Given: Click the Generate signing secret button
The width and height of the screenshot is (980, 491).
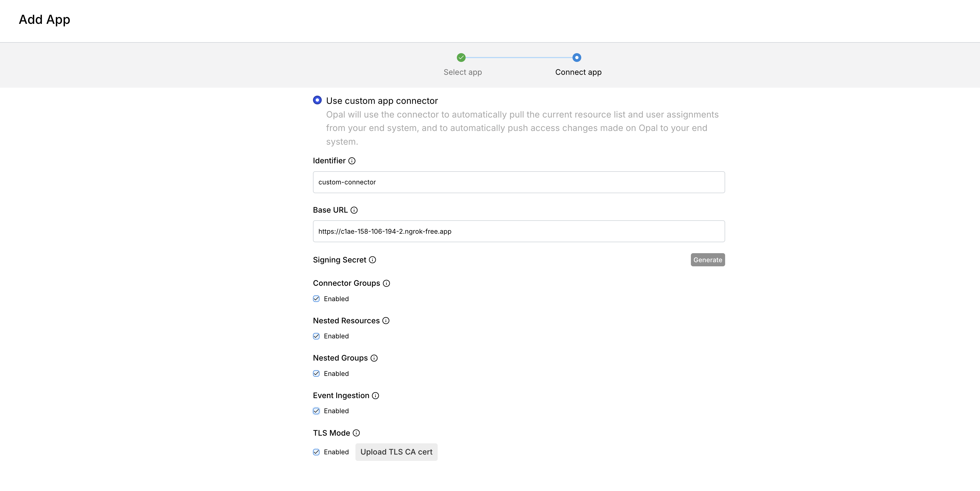Looking at the screenshot, I should point(707,260).
